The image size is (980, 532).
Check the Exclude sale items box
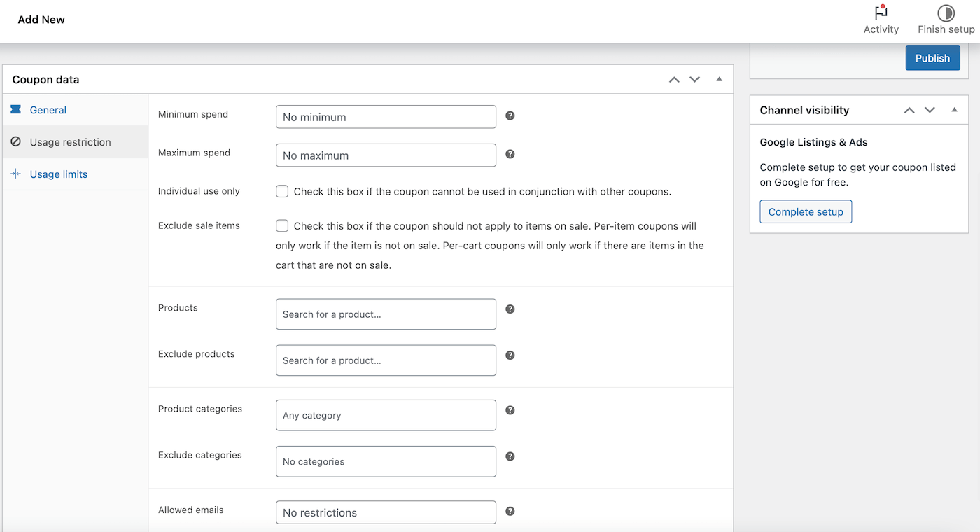[282, 225]
